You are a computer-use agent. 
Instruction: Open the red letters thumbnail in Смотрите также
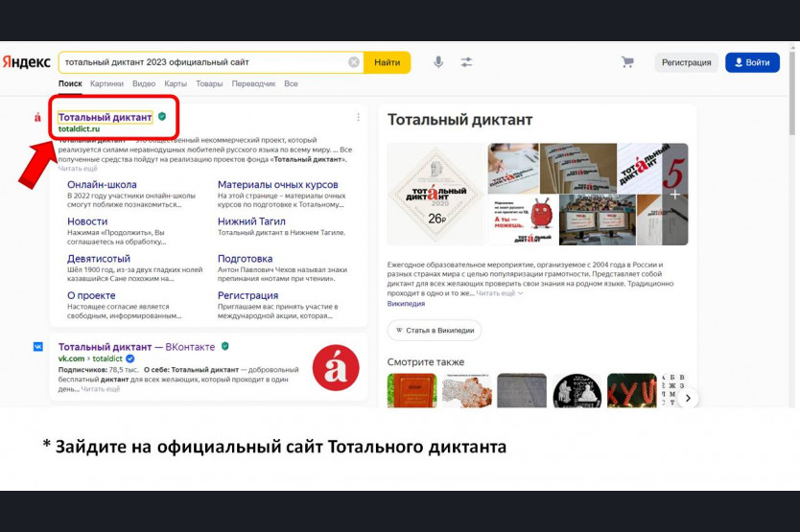tap(631, 391)
